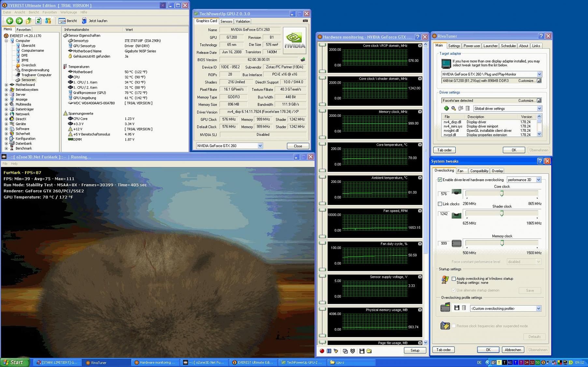Click the Customize arrow icon for the target adapter
The width and height of the screenshot is (588, 367).
pos(539,81)
